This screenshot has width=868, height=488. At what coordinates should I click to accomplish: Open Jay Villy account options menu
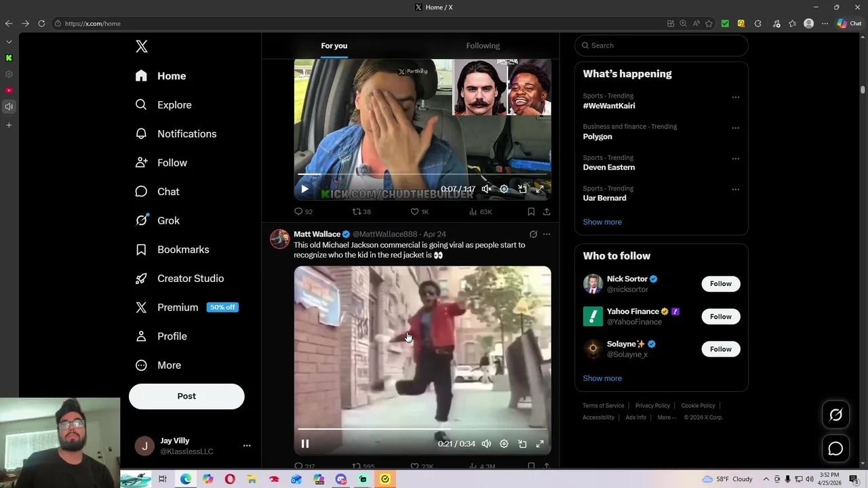(x=247, y=445)
